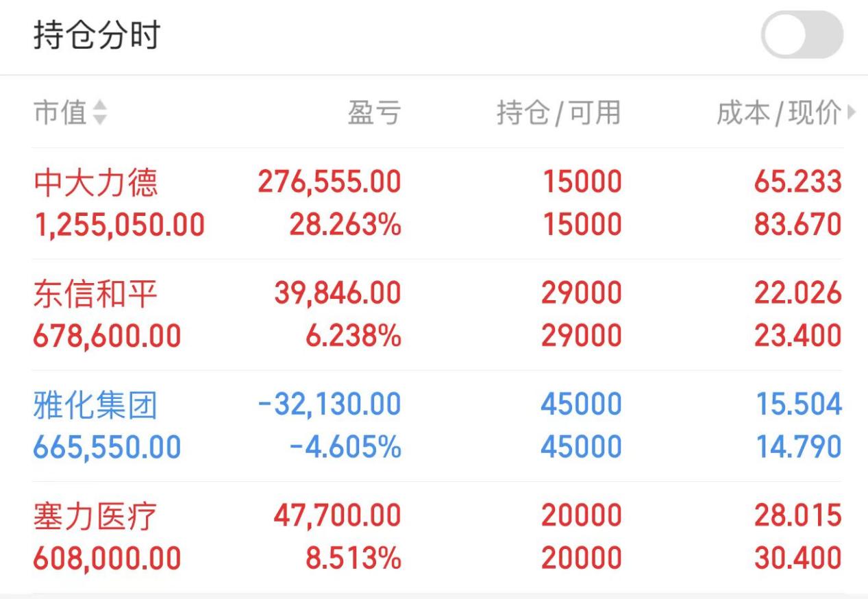The width and height of the screenshot is (868, 599).
Task: Click the 成本/现价 column header
Action: [778, 113]
